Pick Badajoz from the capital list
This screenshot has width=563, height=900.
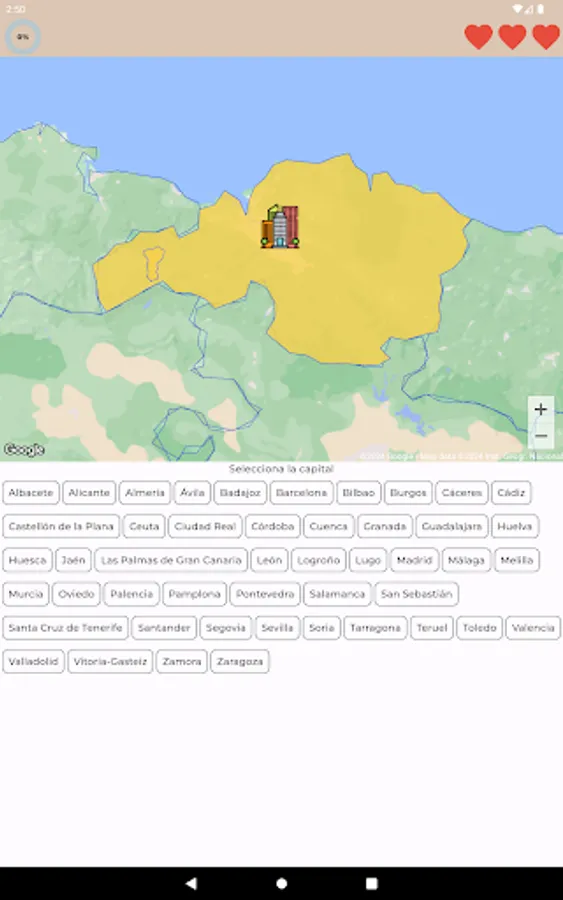(x=240, y=492)
